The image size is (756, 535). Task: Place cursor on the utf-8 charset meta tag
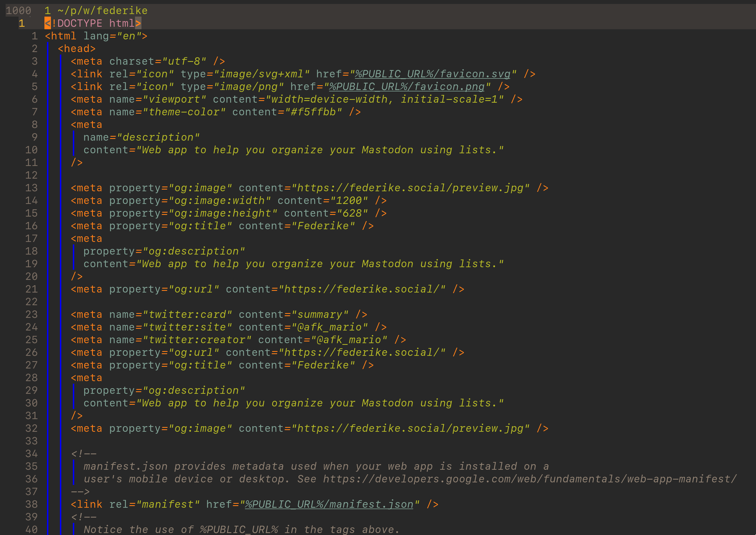pyautogui.click(x=147, y=61)
